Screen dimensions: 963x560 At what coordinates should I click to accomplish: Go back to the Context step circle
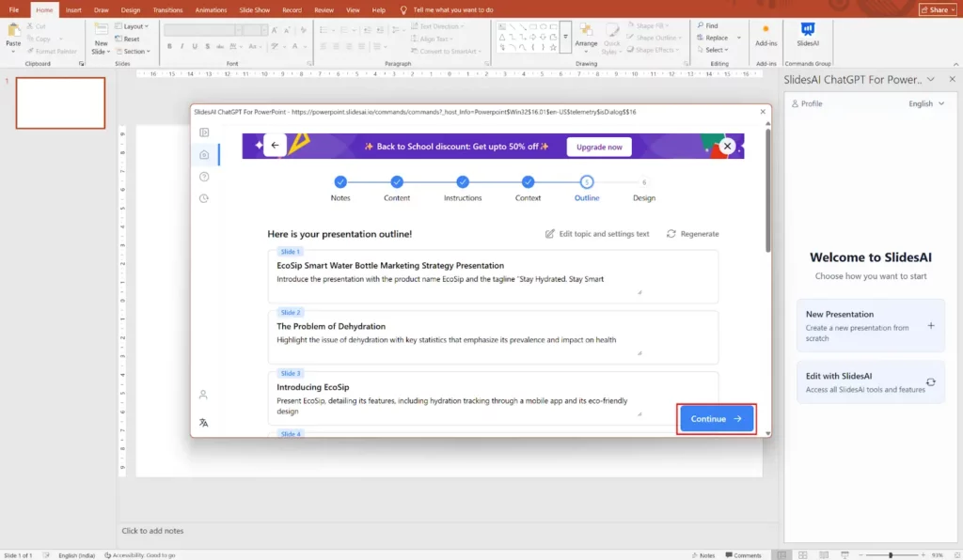(529, 182)
